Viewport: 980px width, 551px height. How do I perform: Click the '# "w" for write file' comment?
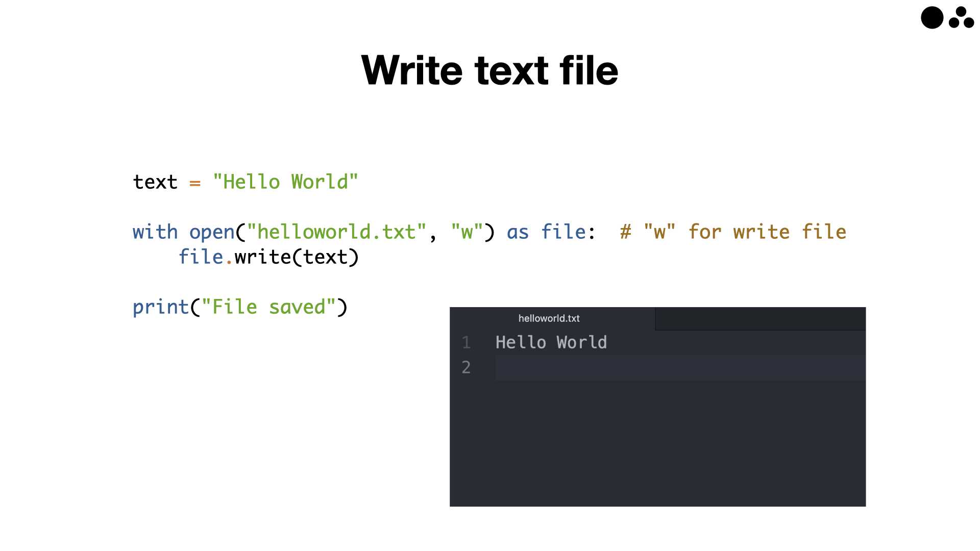click(733, 232)
